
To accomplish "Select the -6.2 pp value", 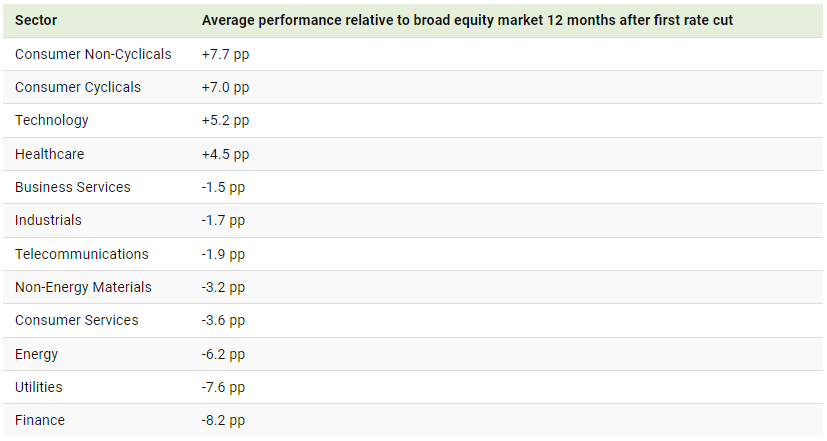I will 223,354.
